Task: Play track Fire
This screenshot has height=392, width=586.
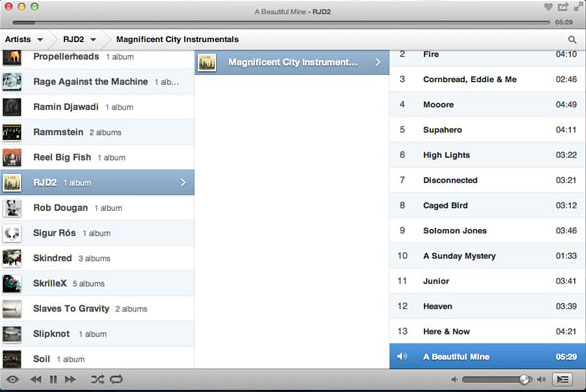Action: (488, 58)
